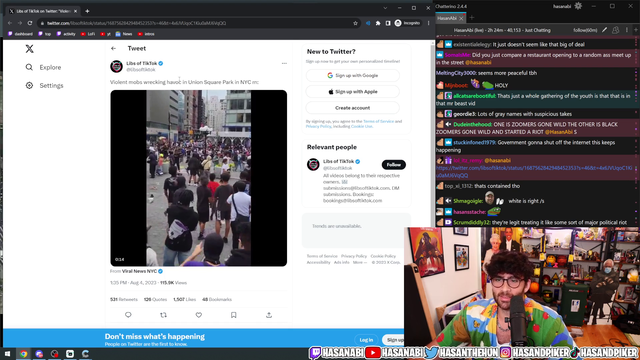Open the activity bookmark

click(66, 34)
